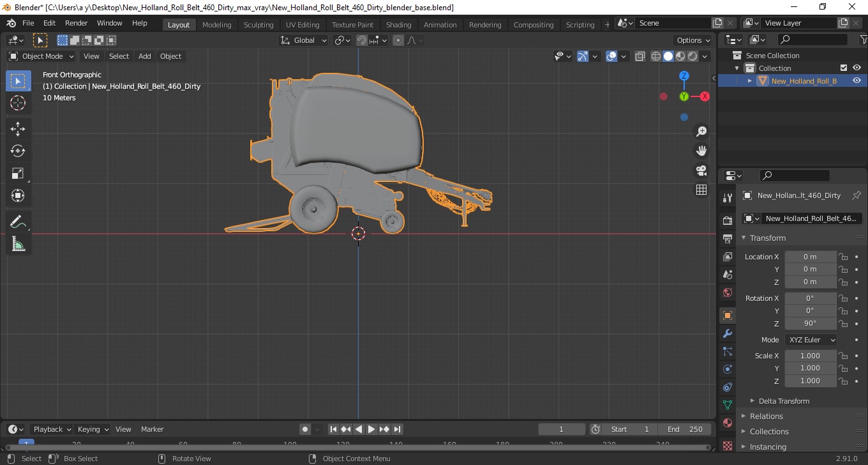Switch to UV Editing workspace tab
The height and width of the screenshot is (465, 868).
pyautogui.click(x=303, y=25)
